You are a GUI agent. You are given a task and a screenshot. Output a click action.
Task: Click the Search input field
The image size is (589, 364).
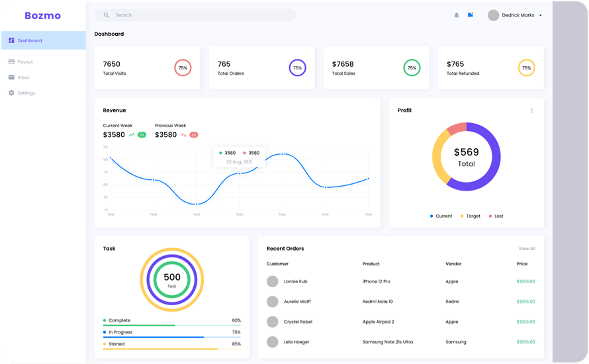199,15
